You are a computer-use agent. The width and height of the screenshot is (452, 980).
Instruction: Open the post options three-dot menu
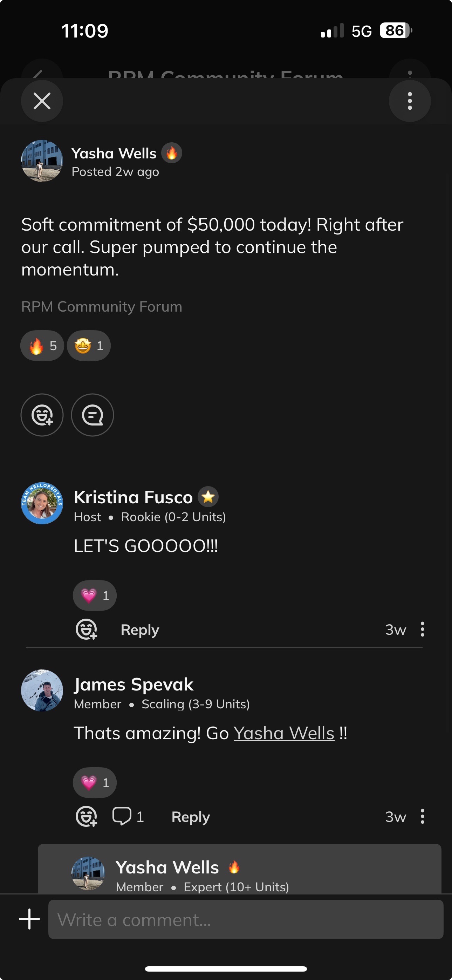pos(410,101)
